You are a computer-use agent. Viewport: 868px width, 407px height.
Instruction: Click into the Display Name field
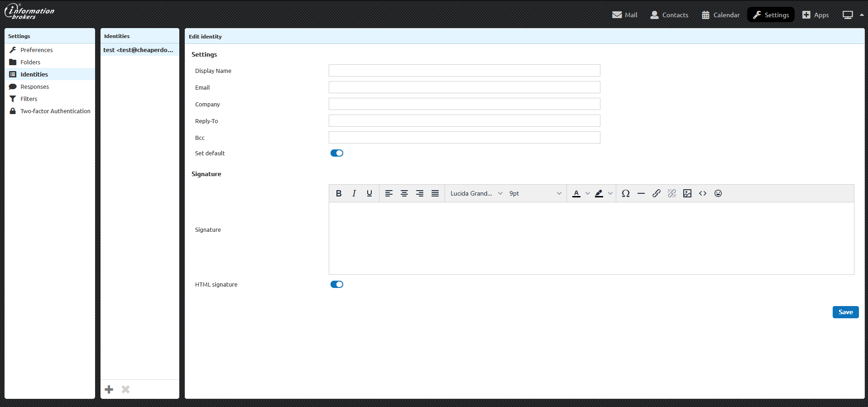click(x=464, y=71)
